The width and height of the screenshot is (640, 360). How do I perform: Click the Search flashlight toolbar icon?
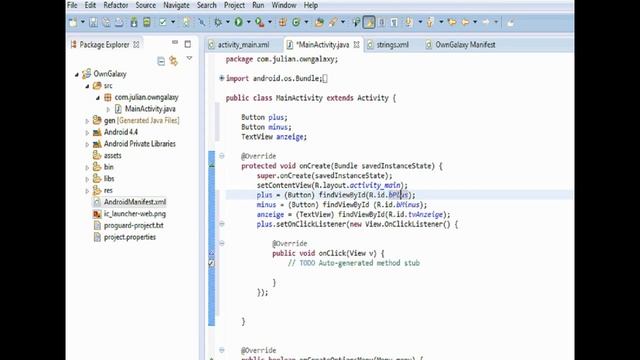point(333,22)
